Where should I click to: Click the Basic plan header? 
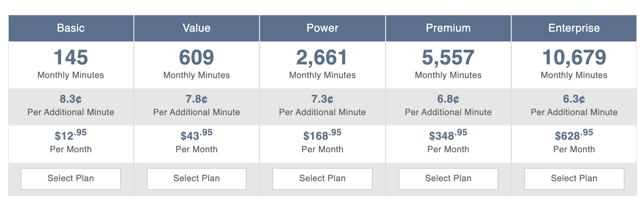[71, 28]
